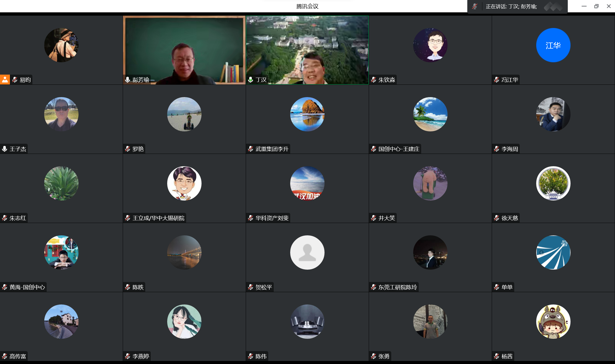Minimize the Tencent Meeting window
Image resolution: width=615 pixels, height=364 pixels.
click(x=584, y=6)
